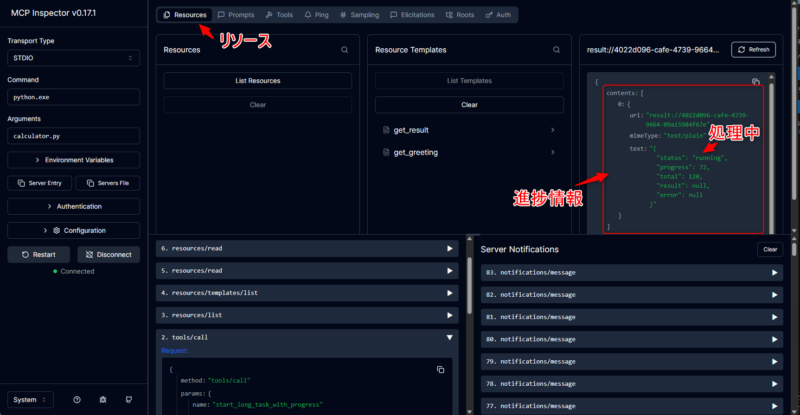Click the Arguments input field with calculator.py

point(74,135)
